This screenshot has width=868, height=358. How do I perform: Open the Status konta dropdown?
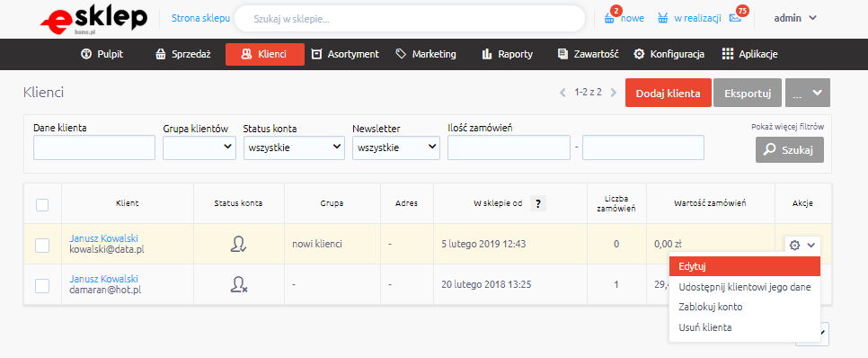(x=294, y=148)
